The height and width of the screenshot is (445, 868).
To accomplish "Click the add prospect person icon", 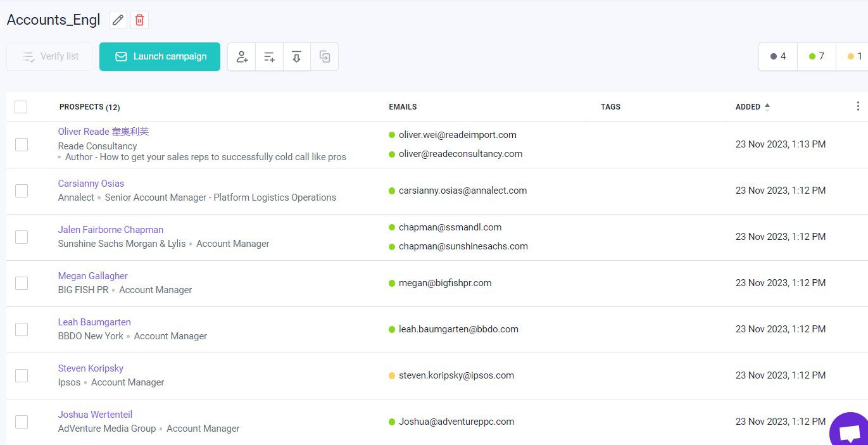I will 242,57.
